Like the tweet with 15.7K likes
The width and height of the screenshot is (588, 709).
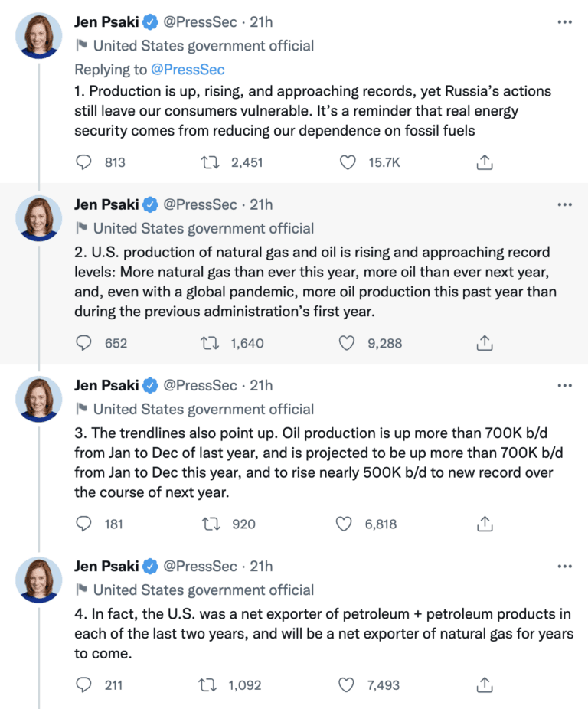click(x=348, y=162)
